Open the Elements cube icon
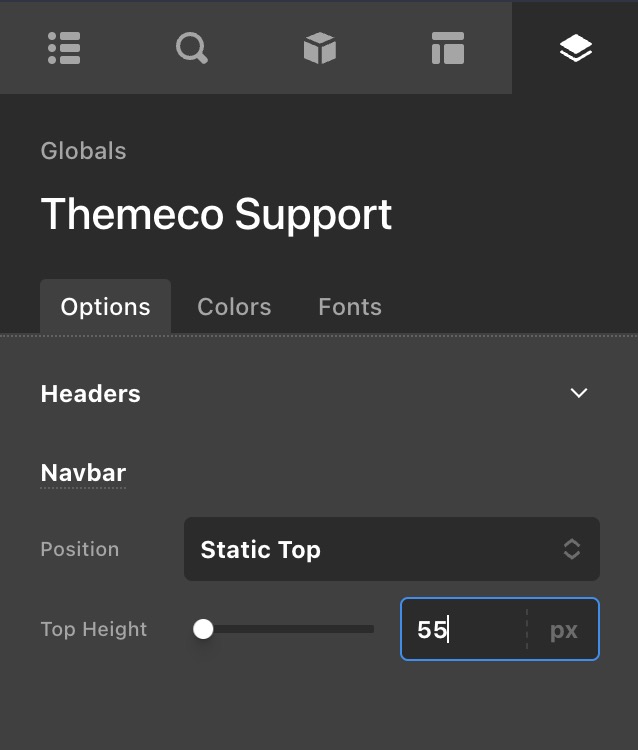638x750 pixels. click(320, 48)
